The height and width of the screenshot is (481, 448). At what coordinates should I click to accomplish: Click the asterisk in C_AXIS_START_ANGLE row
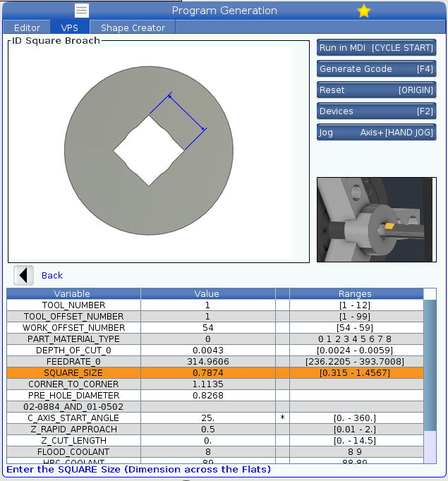(283, 418)
